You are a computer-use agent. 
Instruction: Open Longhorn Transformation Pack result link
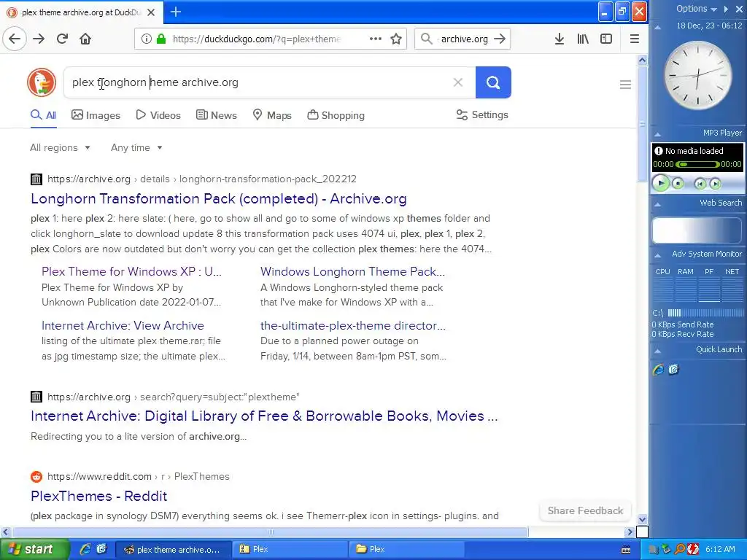pos(219,198)
